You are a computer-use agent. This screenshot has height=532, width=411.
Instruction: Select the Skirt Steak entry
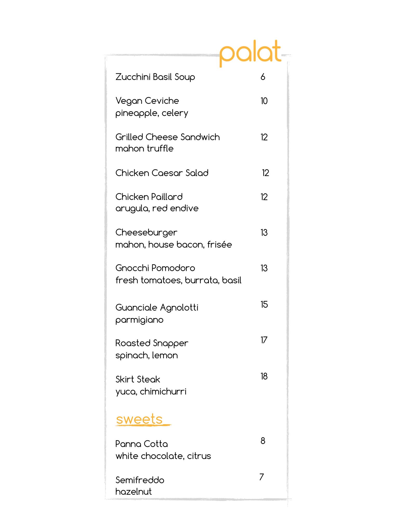(138, 380)
